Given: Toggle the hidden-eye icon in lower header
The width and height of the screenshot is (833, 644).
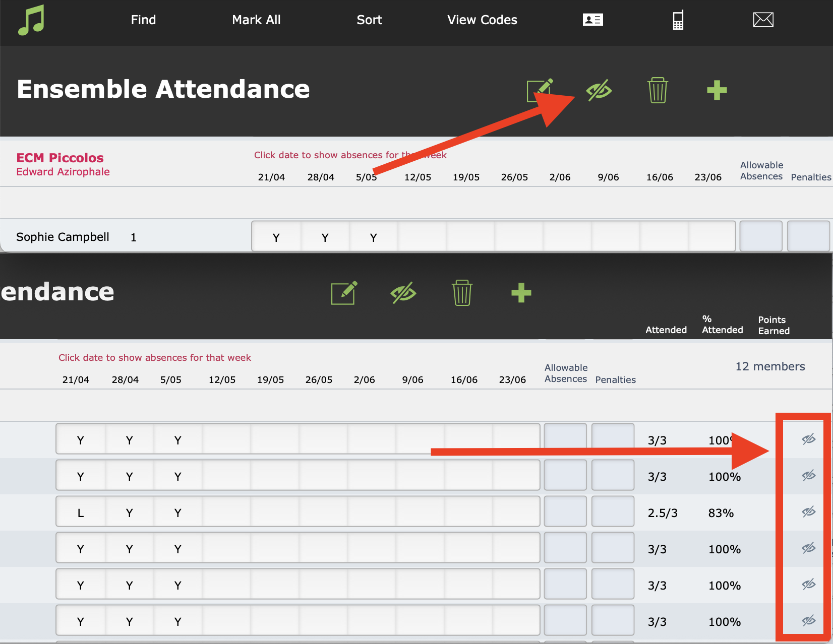Looking at the screenshot, I should tap(403, 293).
